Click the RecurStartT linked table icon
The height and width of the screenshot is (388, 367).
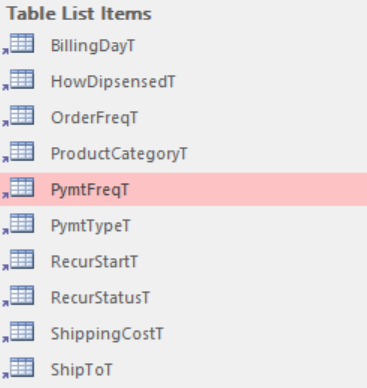(18, 260)
